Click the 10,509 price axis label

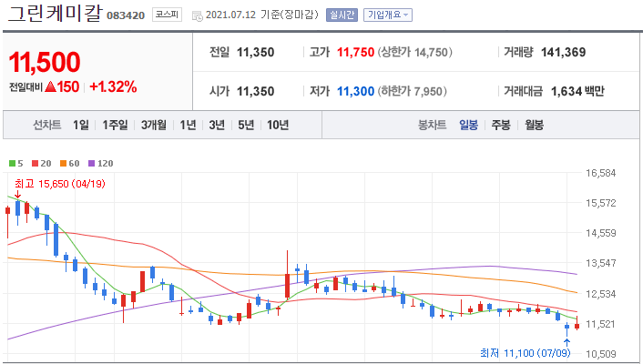[x=601, y=354]
